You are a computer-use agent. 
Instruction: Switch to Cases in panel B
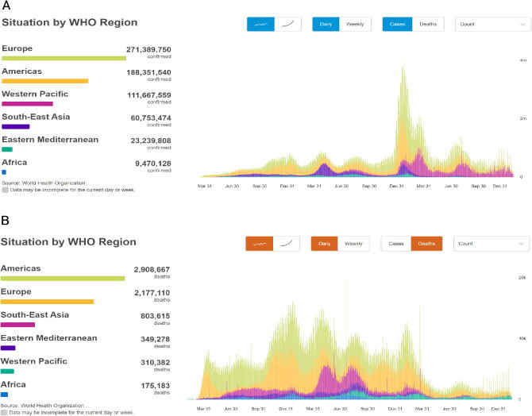396,244
